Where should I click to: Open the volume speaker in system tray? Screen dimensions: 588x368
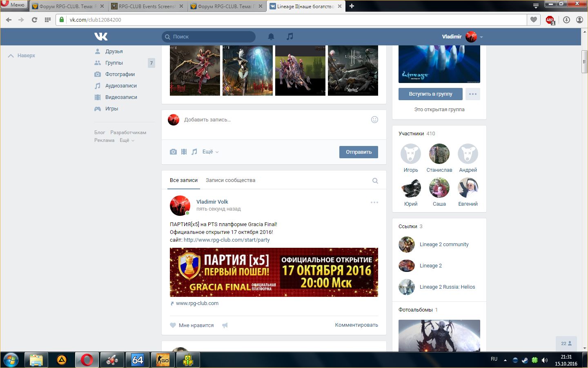pyautogui.click(x=545, y=360)
